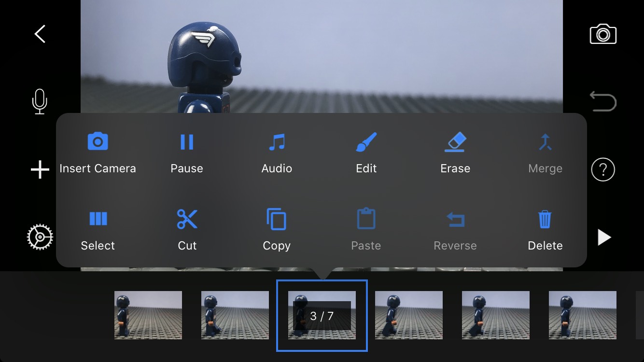Choose Audio option with music note
Viewport: 644px width, 362px height.
coord(277,153)
